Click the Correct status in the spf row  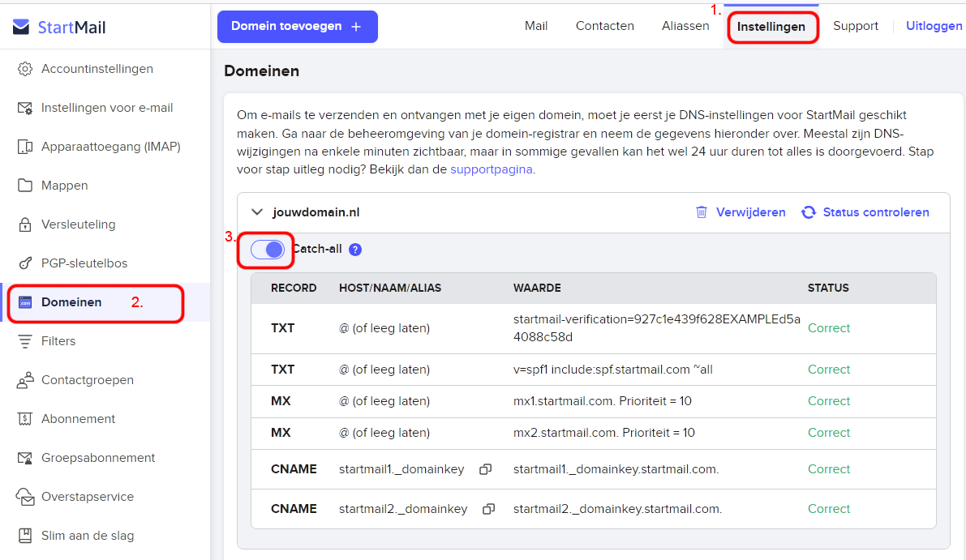click(829, 370)
